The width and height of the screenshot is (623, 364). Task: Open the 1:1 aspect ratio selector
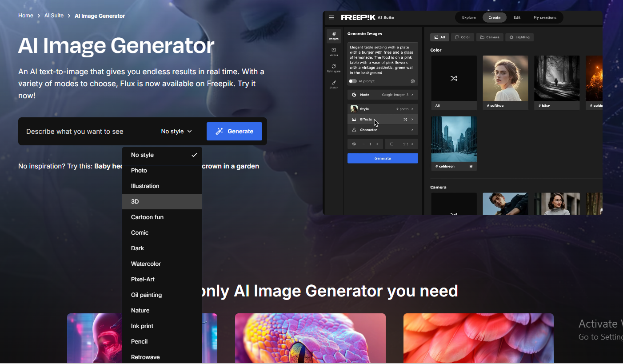[x=402, y=144]
